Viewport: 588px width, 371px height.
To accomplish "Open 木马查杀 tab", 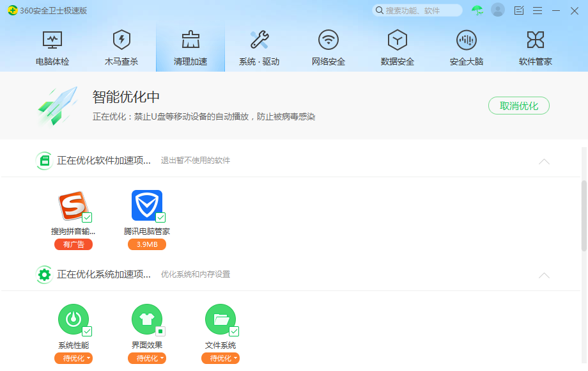I will point(121,48).
